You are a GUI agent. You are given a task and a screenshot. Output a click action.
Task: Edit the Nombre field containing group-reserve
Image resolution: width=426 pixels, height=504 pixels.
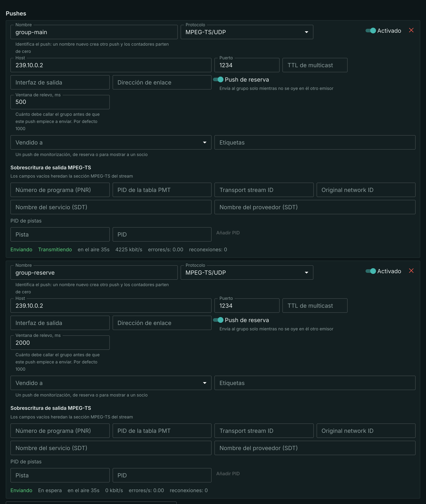(94, 273)
